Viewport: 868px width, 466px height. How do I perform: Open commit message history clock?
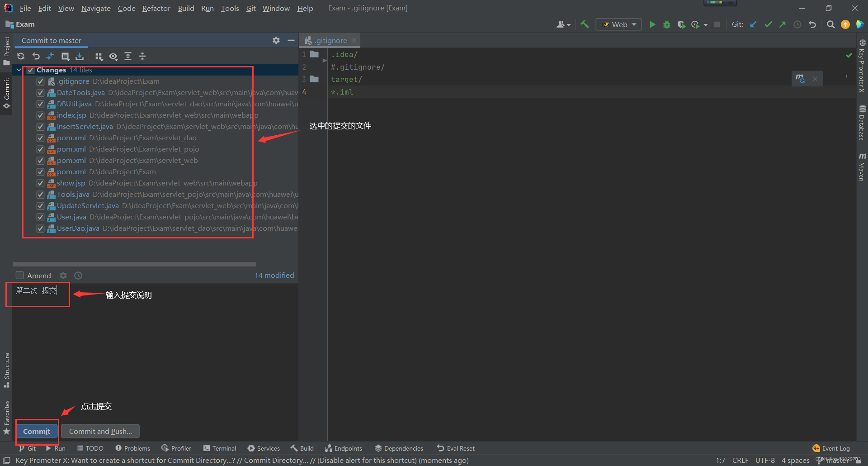(x=78, y=276)
